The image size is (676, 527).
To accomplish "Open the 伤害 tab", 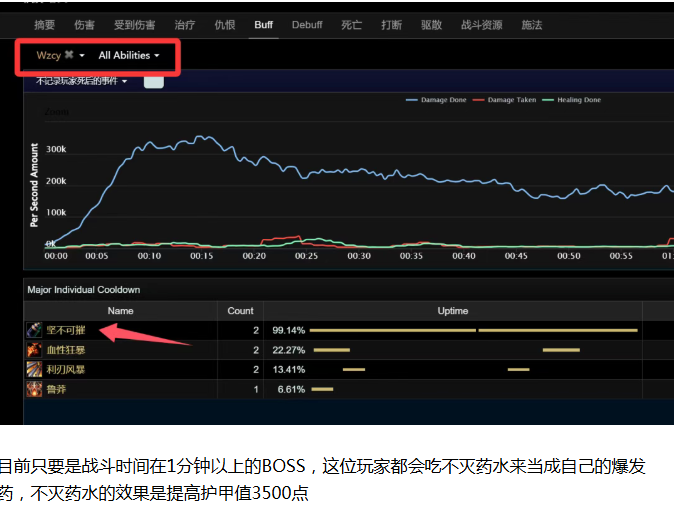I will click(x=86, y=25).
